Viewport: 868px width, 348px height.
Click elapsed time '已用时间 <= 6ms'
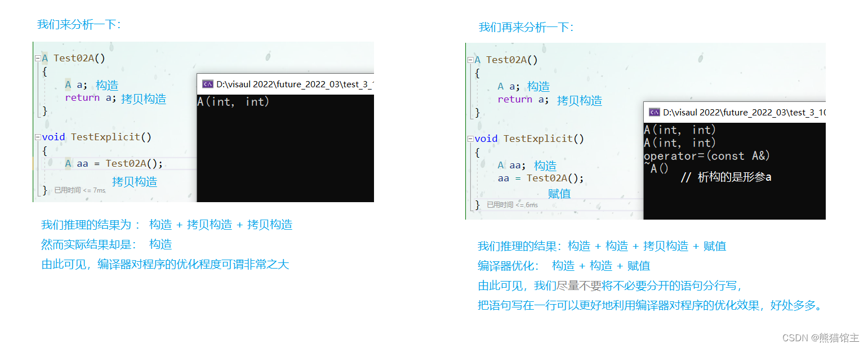coord(513,205)
